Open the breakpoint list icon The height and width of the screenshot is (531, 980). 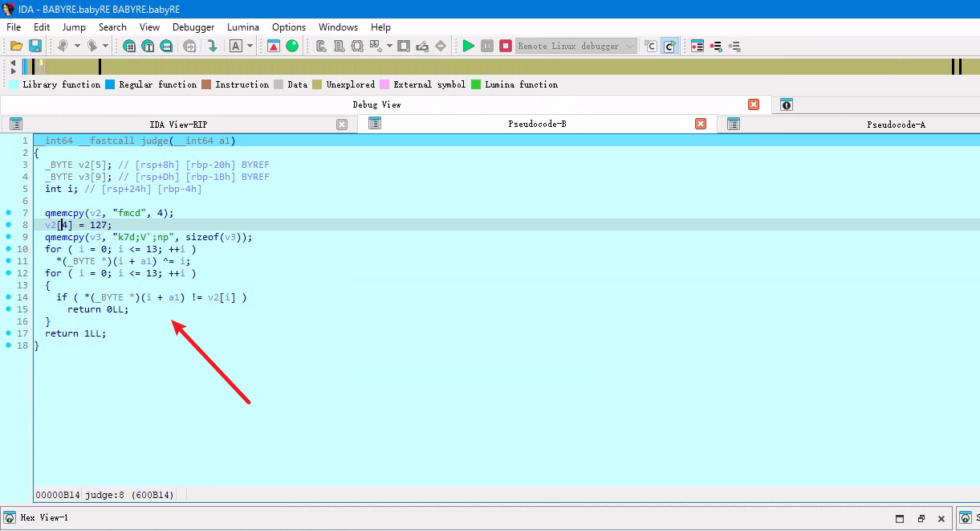pyautogui.click(x=697, y=47)
